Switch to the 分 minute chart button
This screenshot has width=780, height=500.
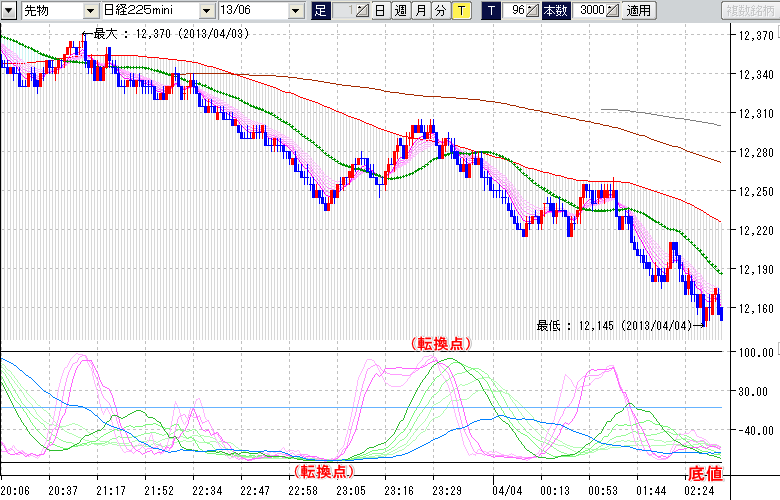coord(440,11)
